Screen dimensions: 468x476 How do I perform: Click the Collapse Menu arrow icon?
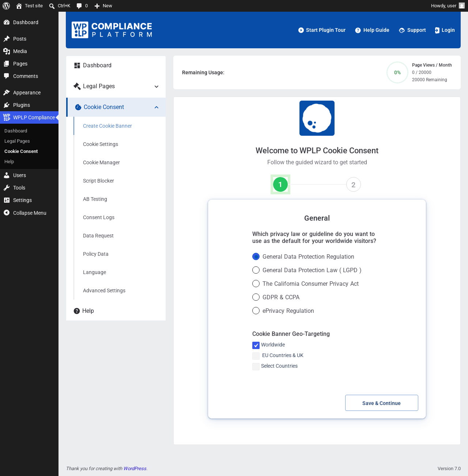point(7,213)
